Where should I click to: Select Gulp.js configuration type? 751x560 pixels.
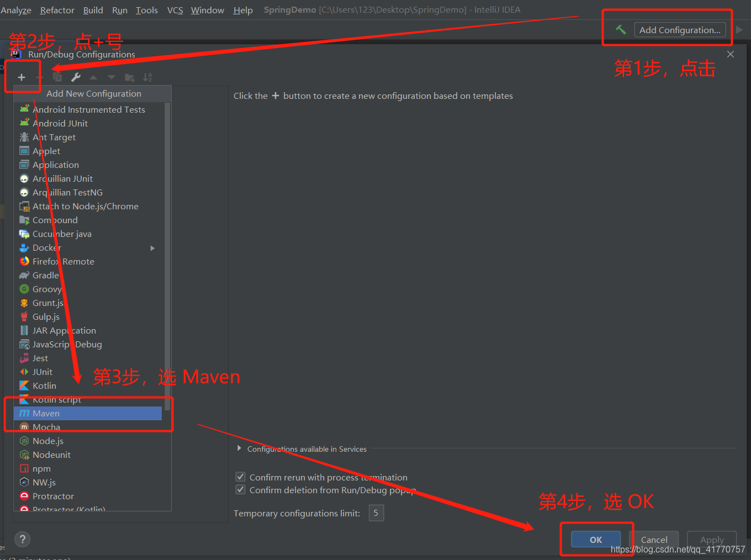88,316
